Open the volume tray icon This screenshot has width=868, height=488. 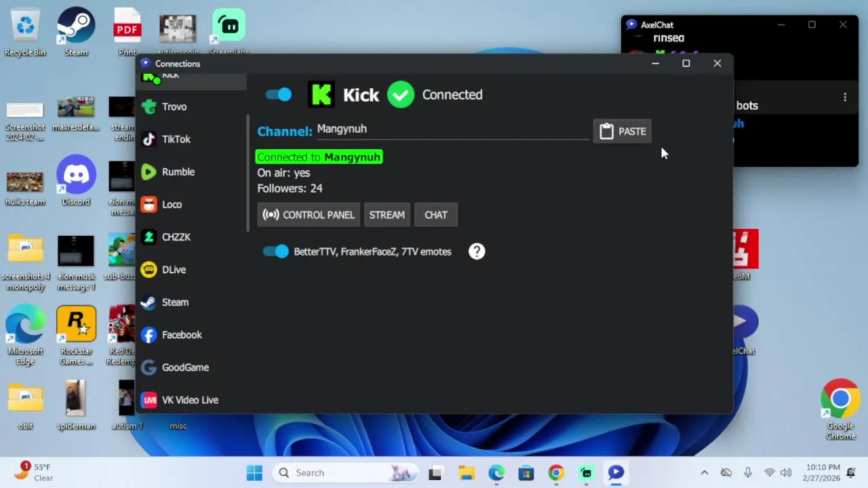click(x=786, y=472)
